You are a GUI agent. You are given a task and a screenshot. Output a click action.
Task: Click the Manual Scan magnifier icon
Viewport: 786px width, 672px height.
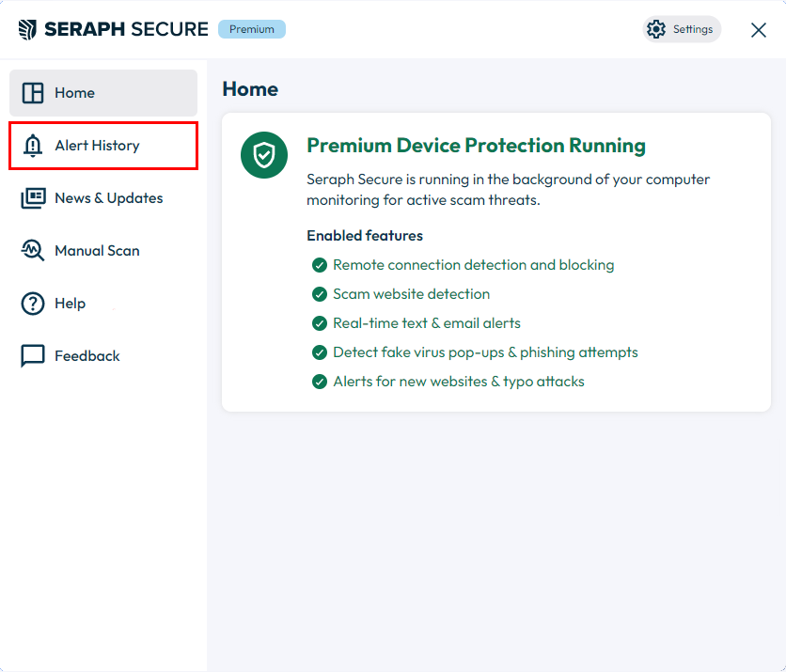33,250
